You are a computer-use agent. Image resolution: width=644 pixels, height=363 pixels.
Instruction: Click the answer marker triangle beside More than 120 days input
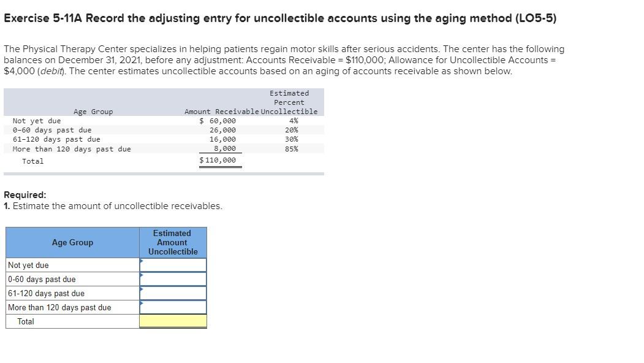[x=140, y=305]
